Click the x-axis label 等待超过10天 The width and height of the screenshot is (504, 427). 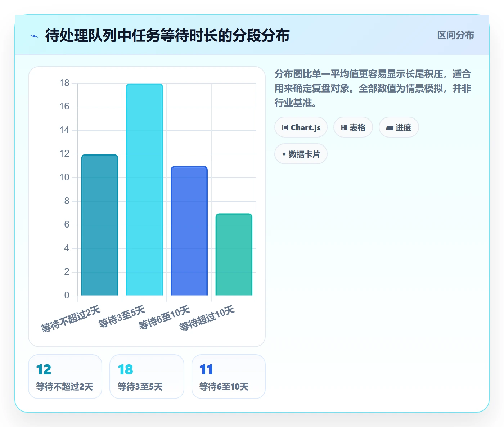[207, 318]
